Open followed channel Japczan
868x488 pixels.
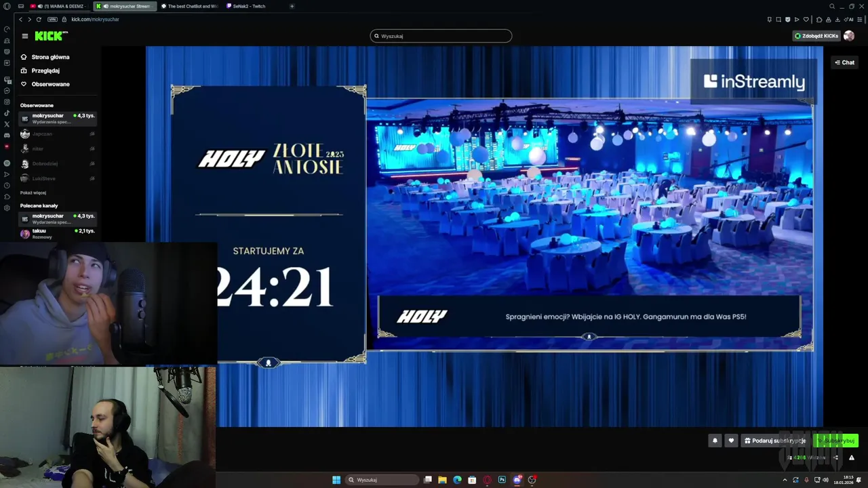[x=58, y=134]
